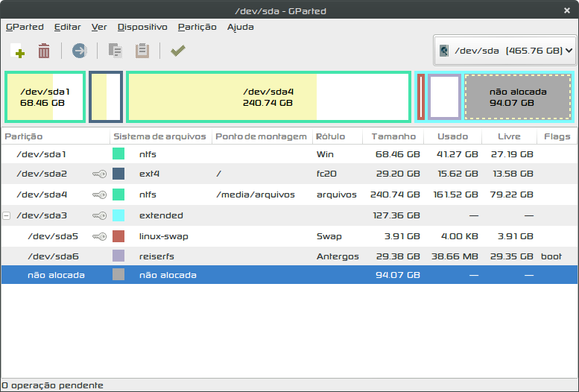Click the lock key icon for /dev/sda2

[x=99, y=174]
